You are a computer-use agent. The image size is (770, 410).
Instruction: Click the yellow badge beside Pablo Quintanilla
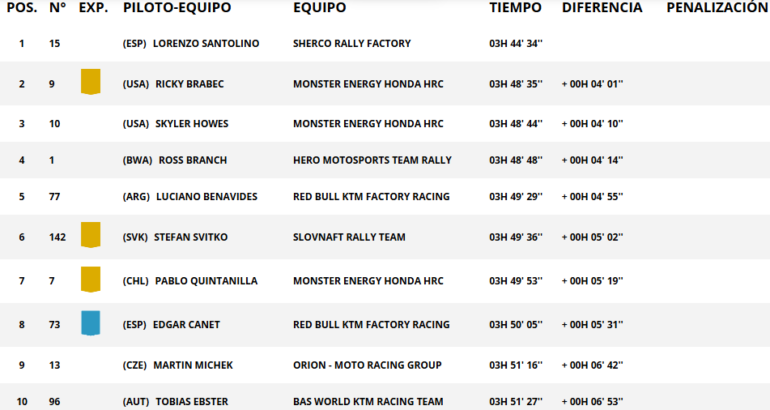coord(91,280)
